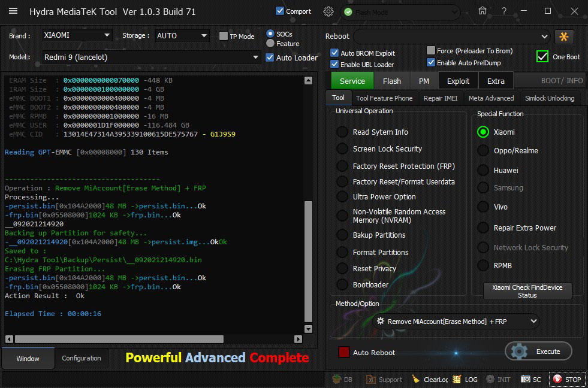Image resolution: width=588 pixels, height=388 pixels.
Task: Toggle the Comport checkbox
Action: tap(279, 11)
